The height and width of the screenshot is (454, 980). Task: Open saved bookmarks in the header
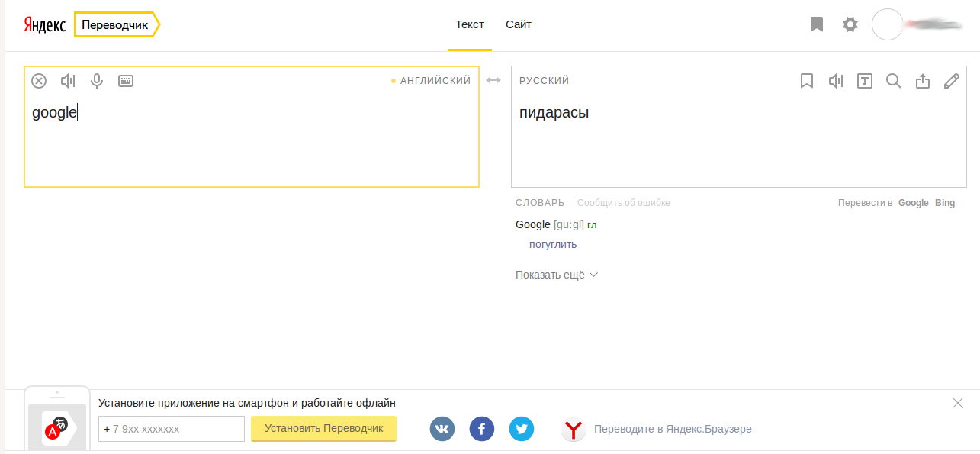[817, 24]
